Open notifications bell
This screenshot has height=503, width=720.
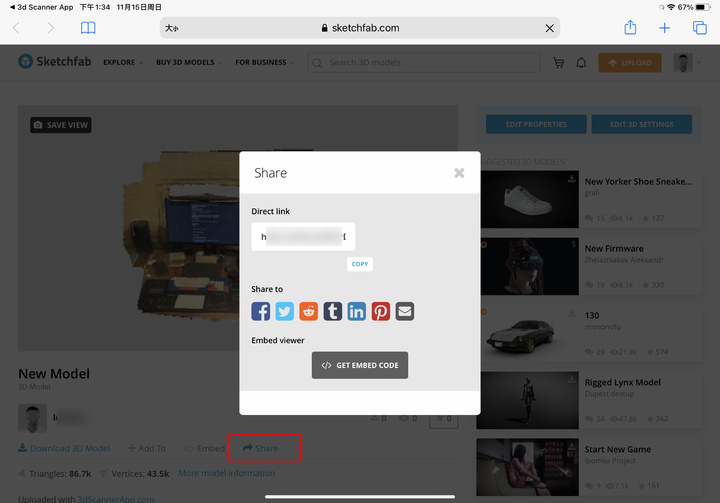(x=581, y=62)
